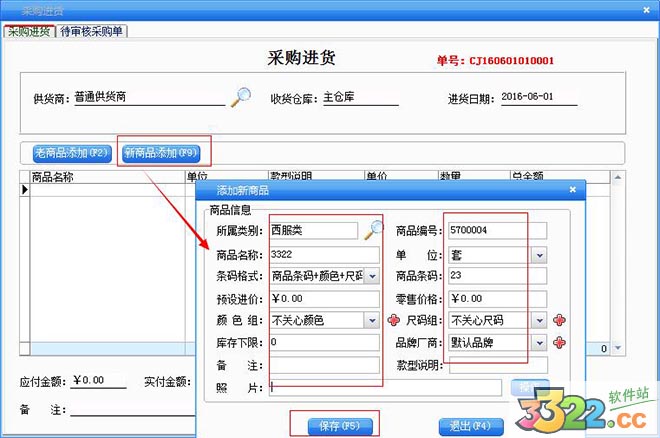Add new size group with red plus
This screenshot has height=438, width=660.
(559, 321)
